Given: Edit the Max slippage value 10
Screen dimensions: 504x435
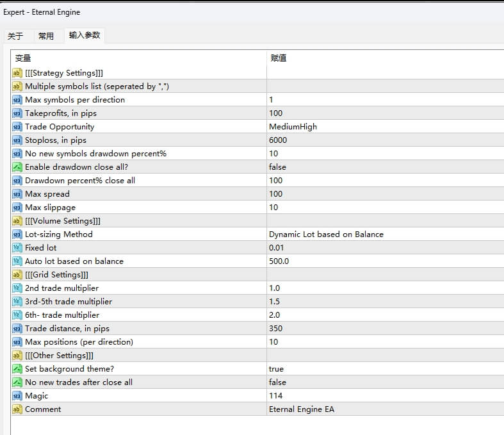Looking at the screenshot, I should click(273, 208).
